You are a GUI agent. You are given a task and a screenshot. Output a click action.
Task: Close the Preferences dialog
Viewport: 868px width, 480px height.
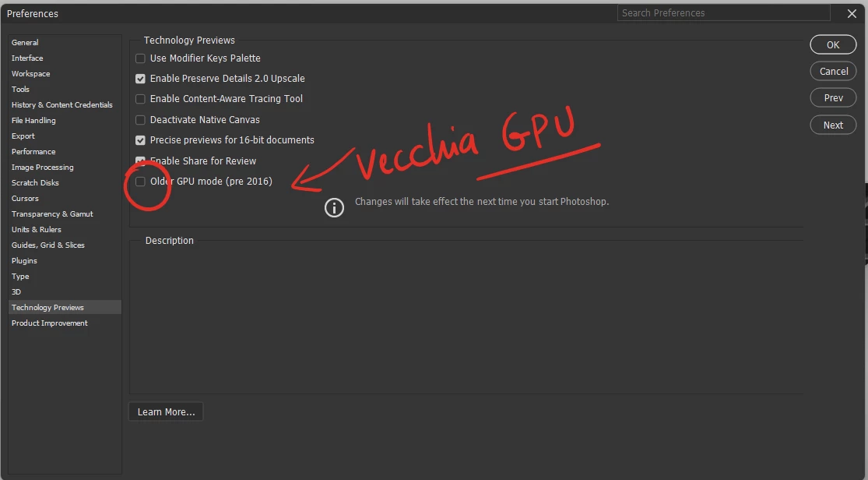pyautogui.click(x=852, y=14)
